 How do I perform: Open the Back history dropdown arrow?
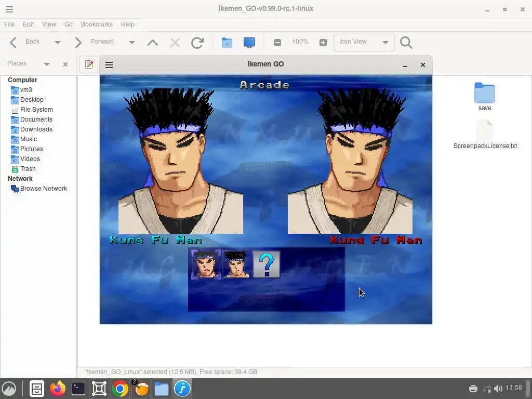pyautogui.click(x=57, y=43)
